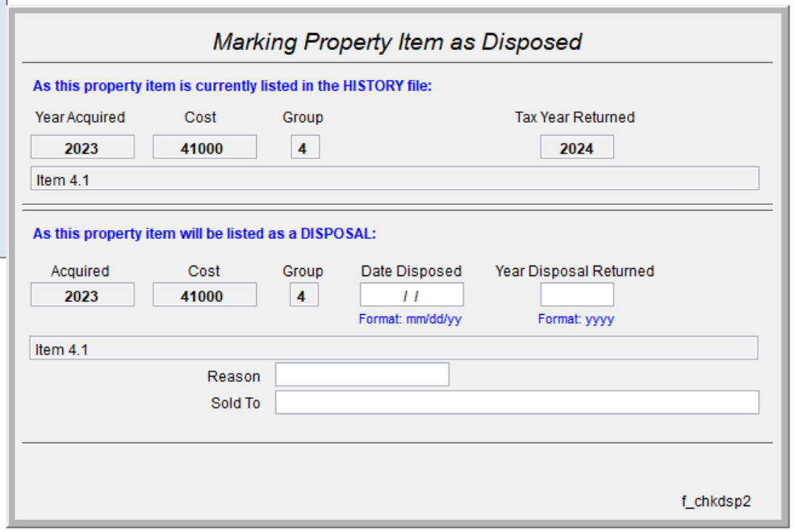Viewport: 795px width, 532px height.
Task: Click the Group field in HISTORY section
Action: (304, 148)
